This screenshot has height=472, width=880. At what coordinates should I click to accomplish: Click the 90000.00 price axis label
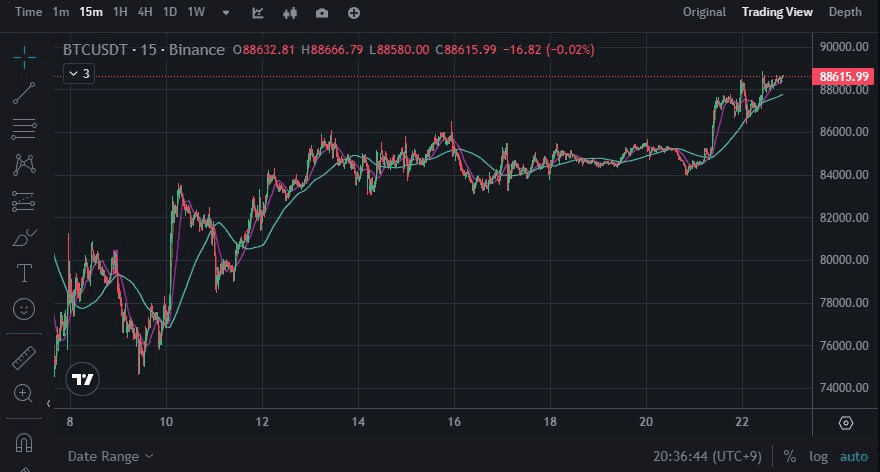(x=844, y=47)
